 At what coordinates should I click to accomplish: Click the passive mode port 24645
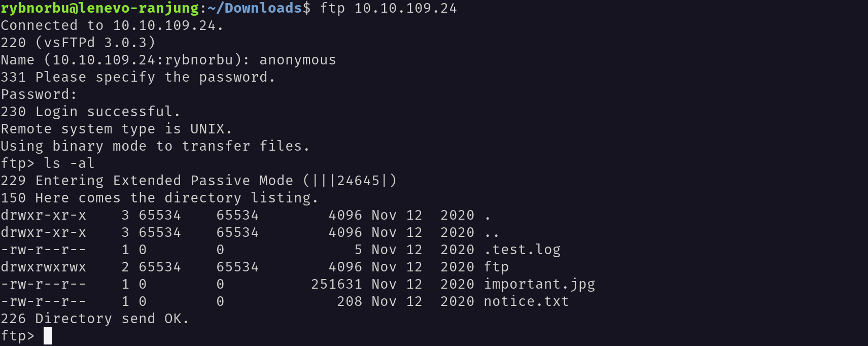click(359, 181)
